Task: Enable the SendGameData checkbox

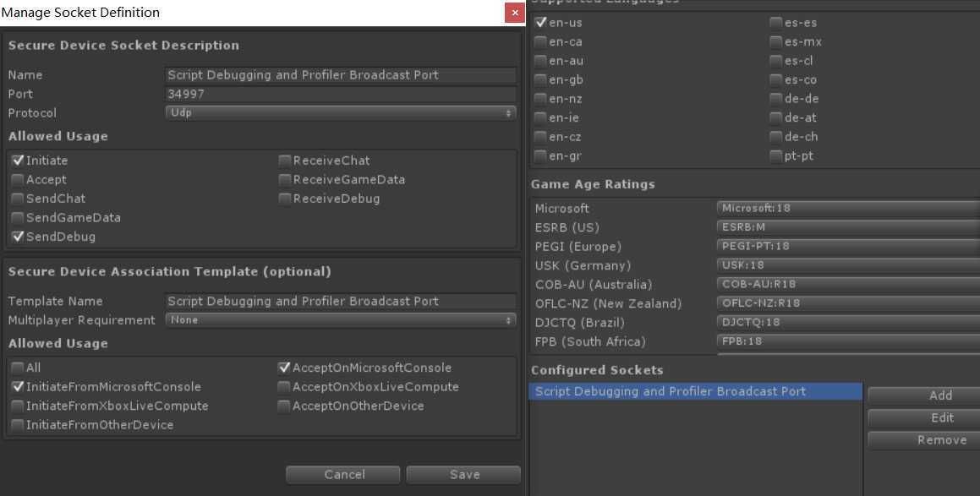Action: tap(18, 218)
